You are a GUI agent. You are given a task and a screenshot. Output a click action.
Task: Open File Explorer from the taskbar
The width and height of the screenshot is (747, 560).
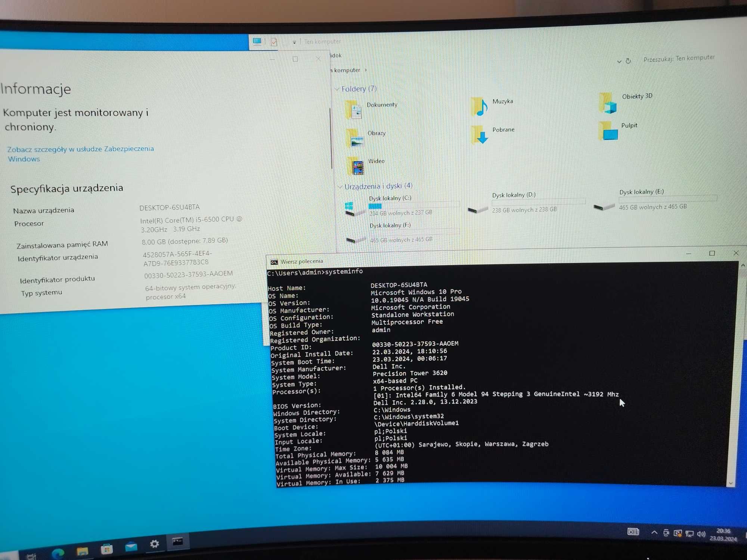[82, 551]
